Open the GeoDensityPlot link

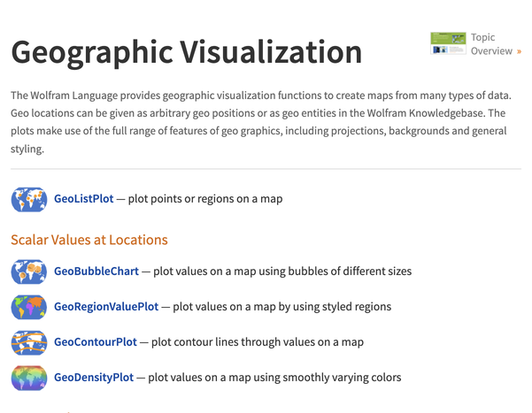coord(94,378)
